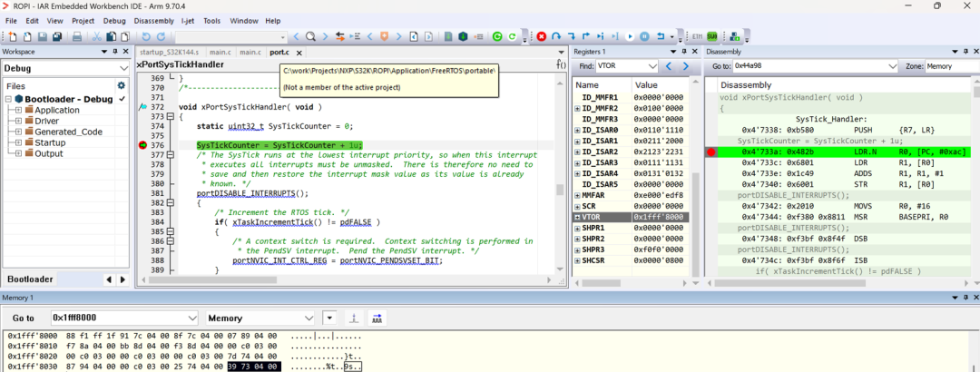Expand the Application folder
Image resolution: width=980 pixels, height=372 pixels.
tap(19, 110)
